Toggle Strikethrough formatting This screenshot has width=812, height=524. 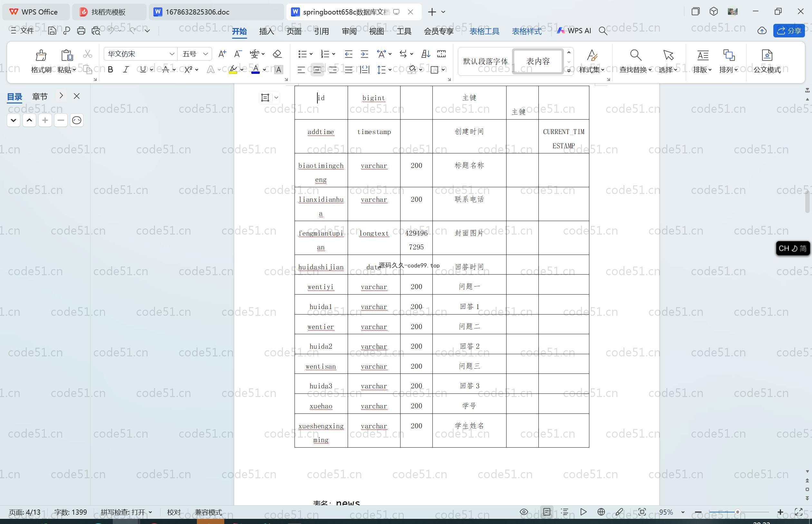click(x=166, y=69)
